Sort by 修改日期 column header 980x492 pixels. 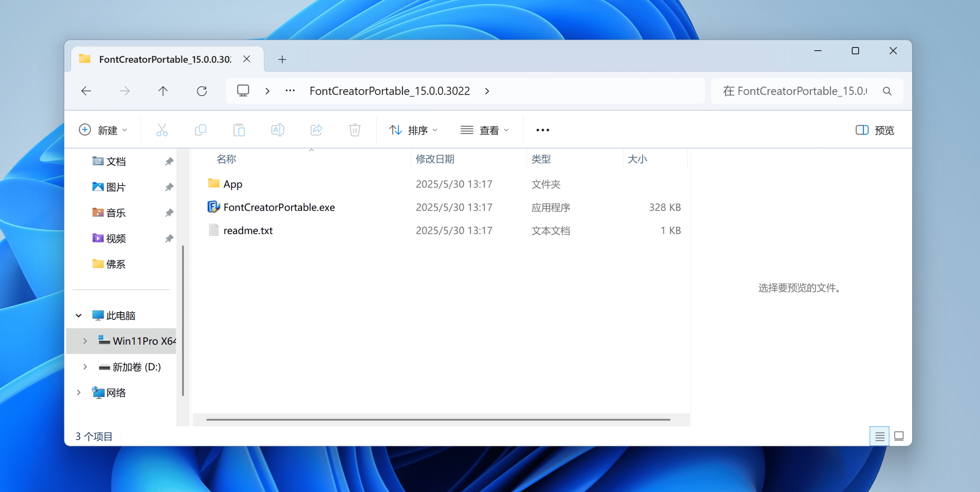pos(435,159)
